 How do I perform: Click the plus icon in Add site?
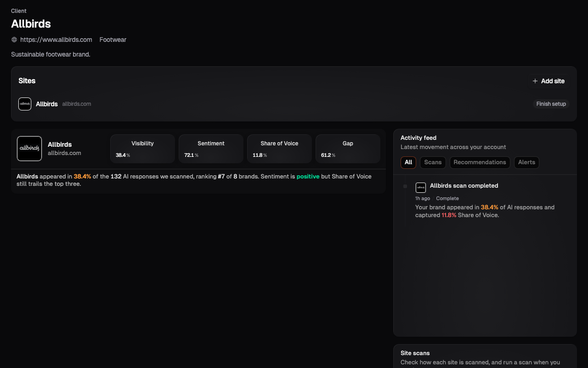point(535,81)
